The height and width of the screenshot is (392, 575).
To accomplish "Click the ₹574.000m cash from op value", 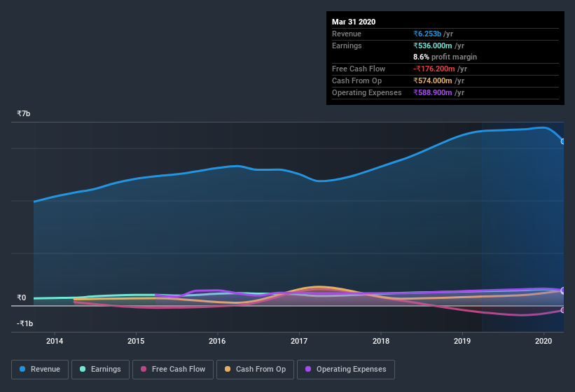I will [x=433, y=80].
